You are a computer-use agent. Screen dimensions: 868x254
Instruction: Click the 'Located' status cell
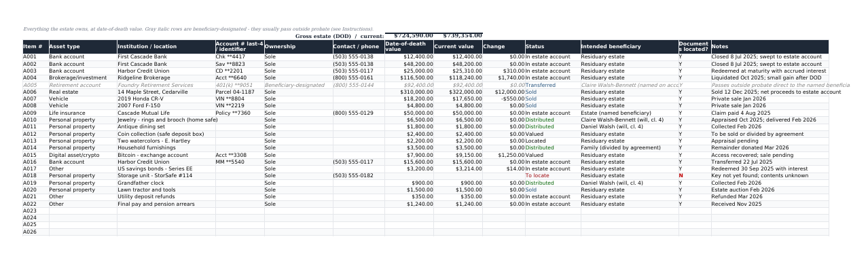point(553,141)
